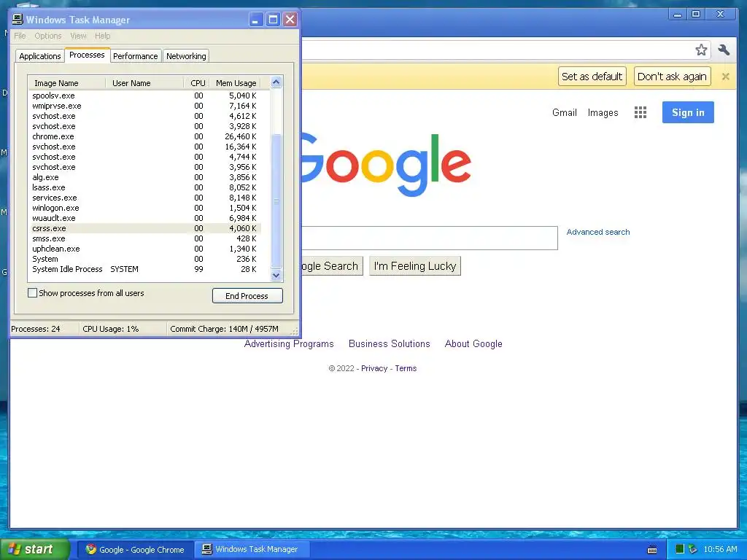Switch to Google Chrome taskbar button
The width and height of the screenshot is (747, 560).
point(135,550)
